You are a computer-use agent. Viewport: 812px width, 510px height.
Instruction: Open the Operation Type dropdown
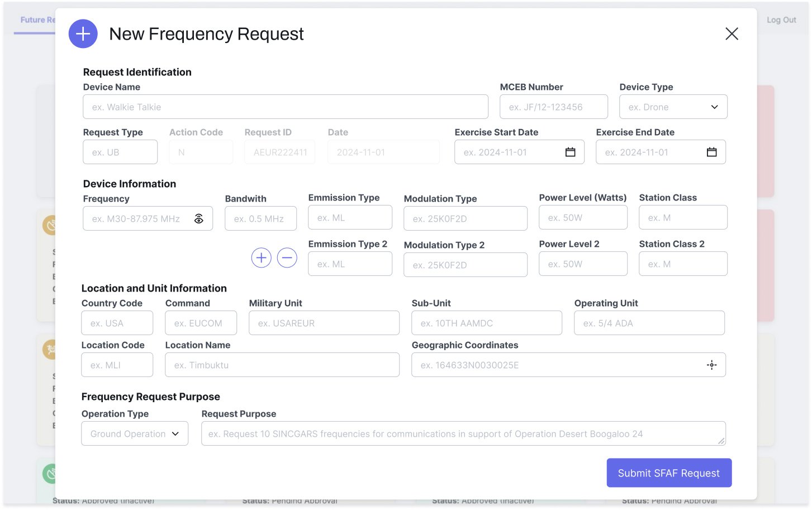pyautogui.click(x=135, y=434)
